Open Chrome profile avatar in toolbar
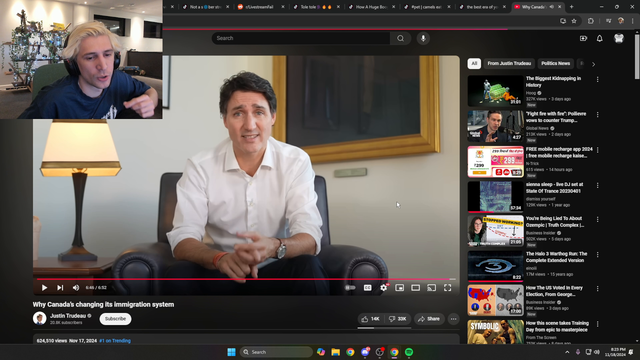Viewport: 640px width, 360px height. coord(621,21)
